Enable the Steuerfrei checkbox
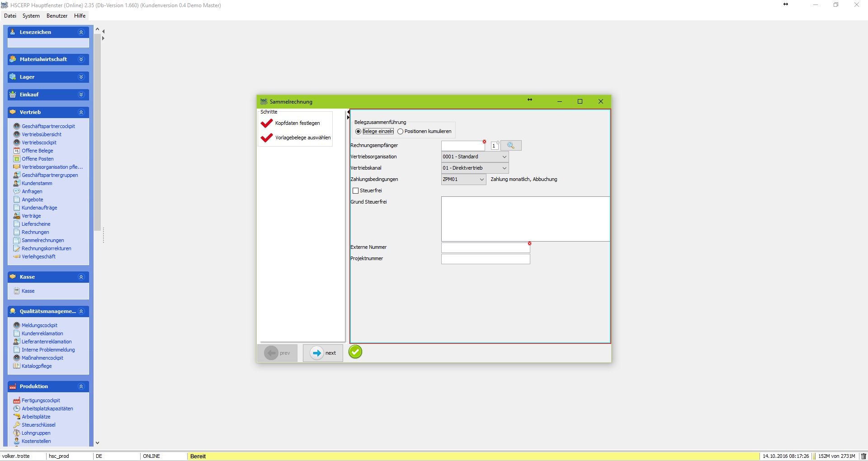The width and height of the screenshot is (868, 461). (x=356, y=190)
